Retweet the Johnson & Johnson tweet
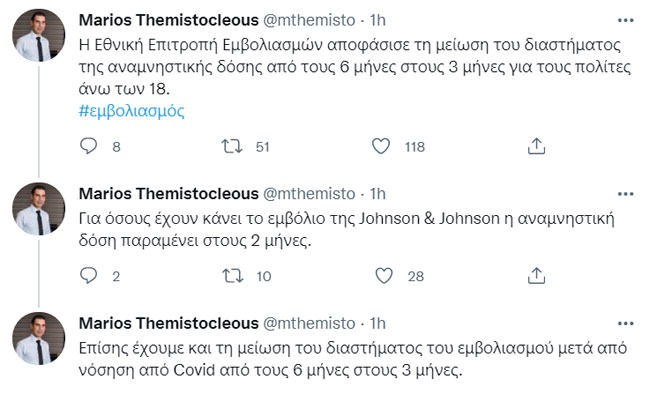Viewport: 650px width, 394px height. (233, 276)
